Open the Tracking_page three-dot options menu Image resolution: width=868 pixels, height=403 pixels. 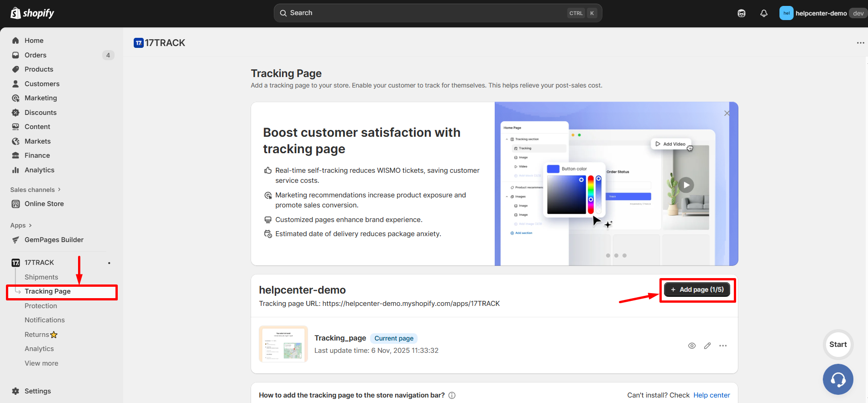click(x=723, y=346)
